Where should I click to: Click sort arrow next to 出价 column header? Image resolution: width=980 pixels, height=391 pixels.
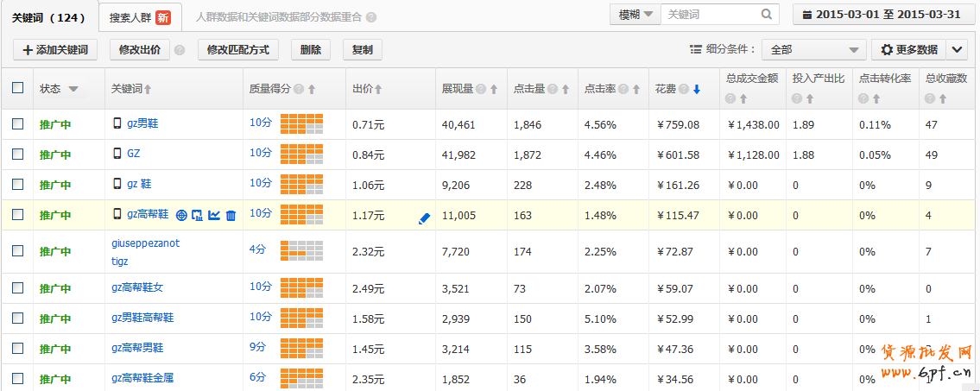coord(378,89)
